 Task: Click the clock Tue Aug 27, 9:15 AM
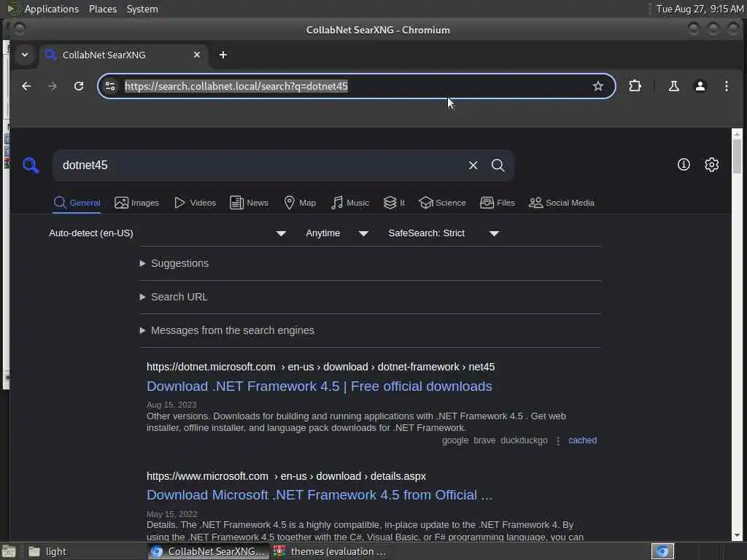[700, 9]
